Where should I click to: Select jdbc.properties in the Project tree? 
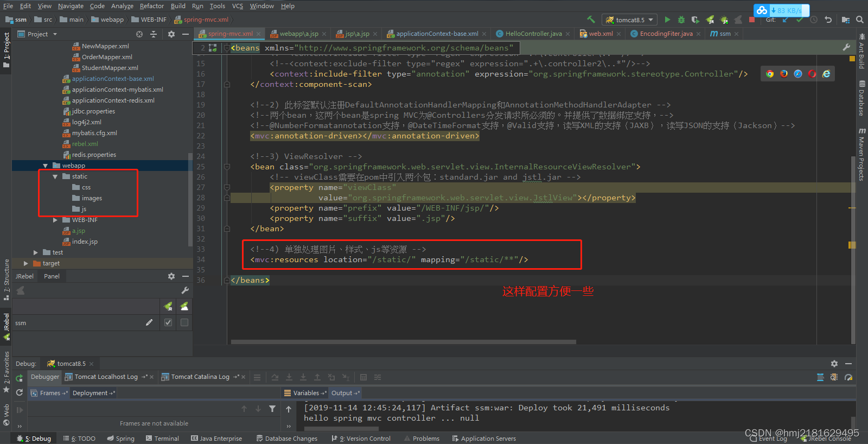point(93,111)
